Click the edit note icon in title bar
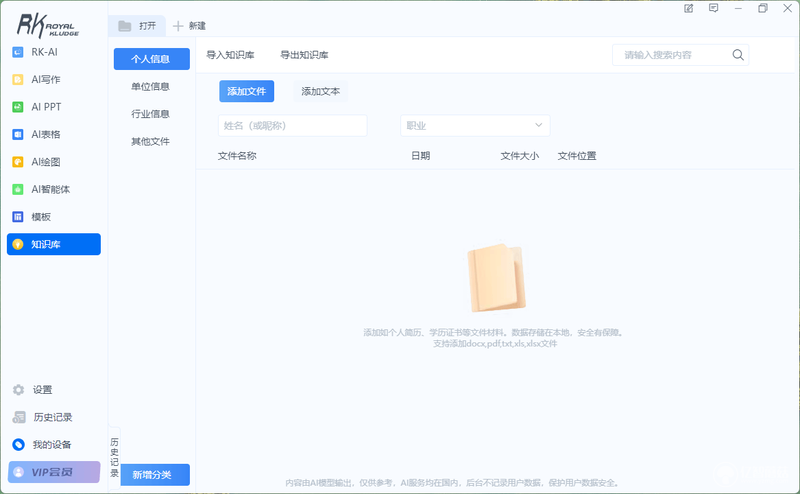Image resolution: width=800 pixels, height=494 pixels. [688, 8]
